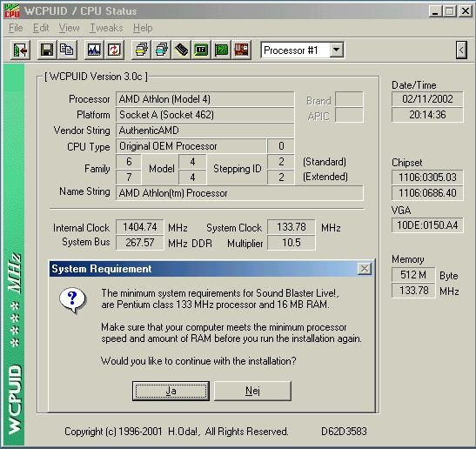Screen dimensions: 476x449
Task: Click the yellow-banded stacked windows icon
Action: [x=142, y=50]
